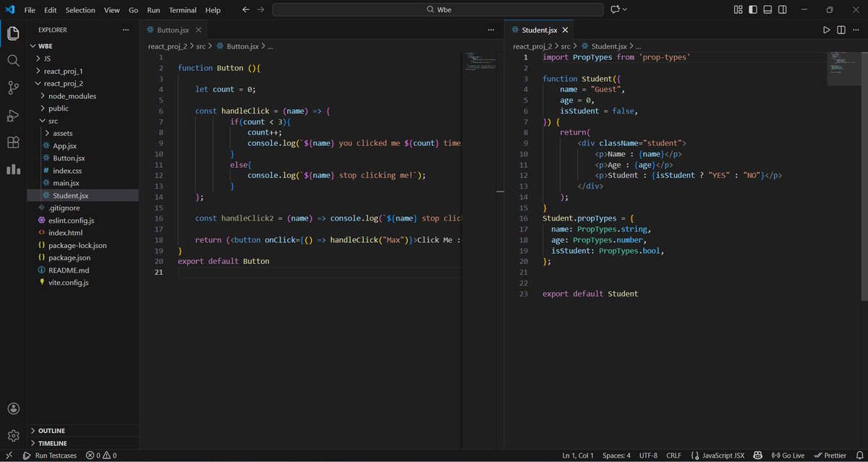
Task: Collapse the react_proj_2 folder
Action: pos(83,83)
